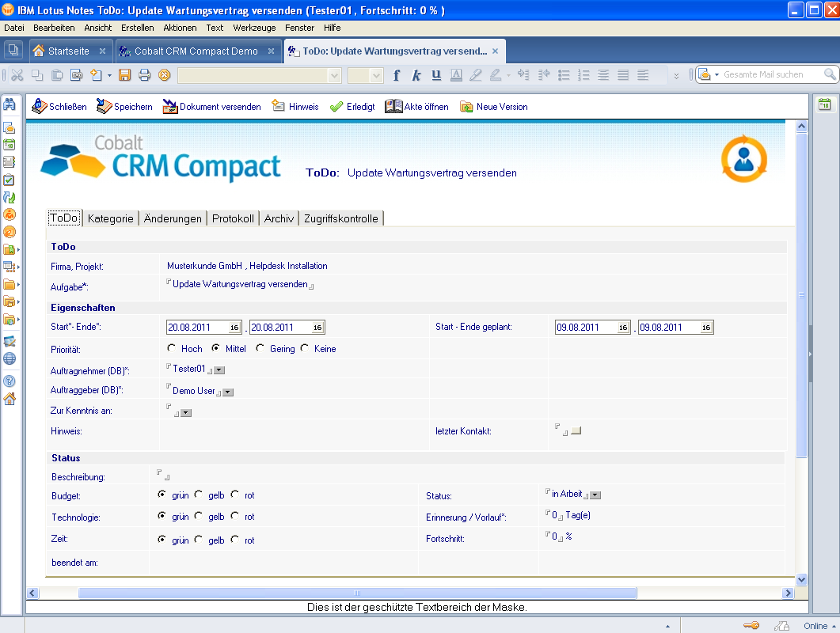Open the Auftraggeber (DB) dropdown arrow

228,392
